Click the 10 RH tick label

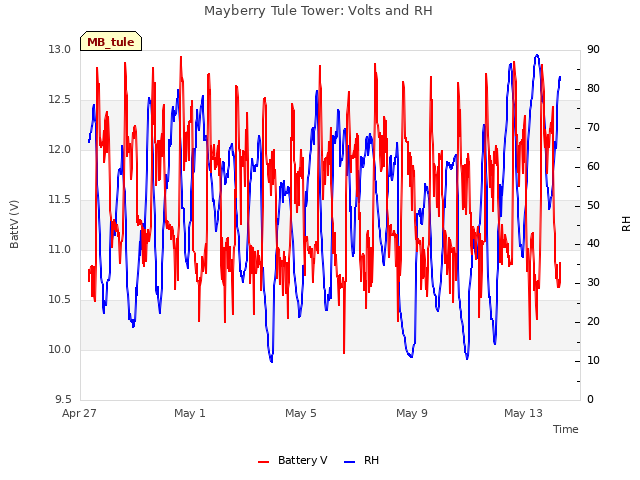[x=593, y=360]
